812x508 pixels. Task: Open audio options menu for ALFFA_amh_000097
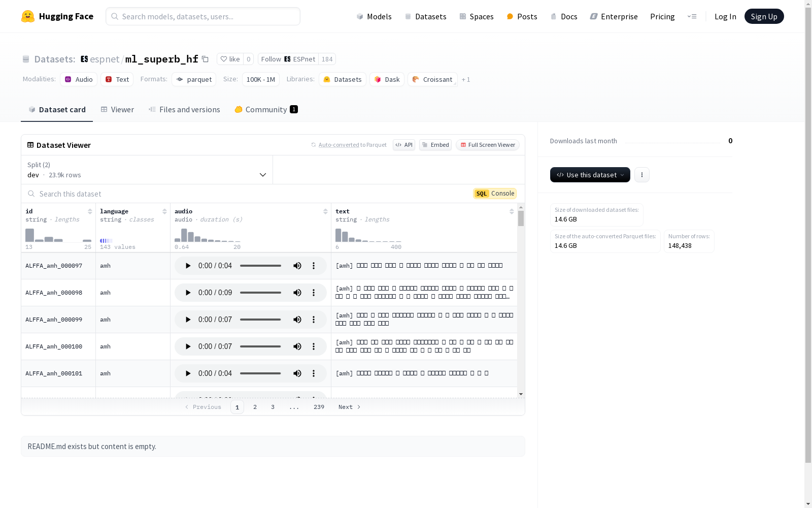click(x=314, y=266)
